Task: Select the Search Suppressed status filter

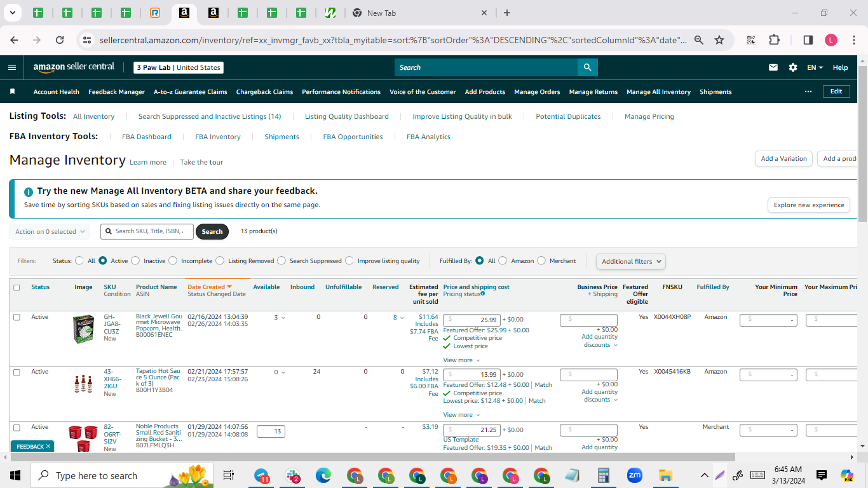Action: 281,261
